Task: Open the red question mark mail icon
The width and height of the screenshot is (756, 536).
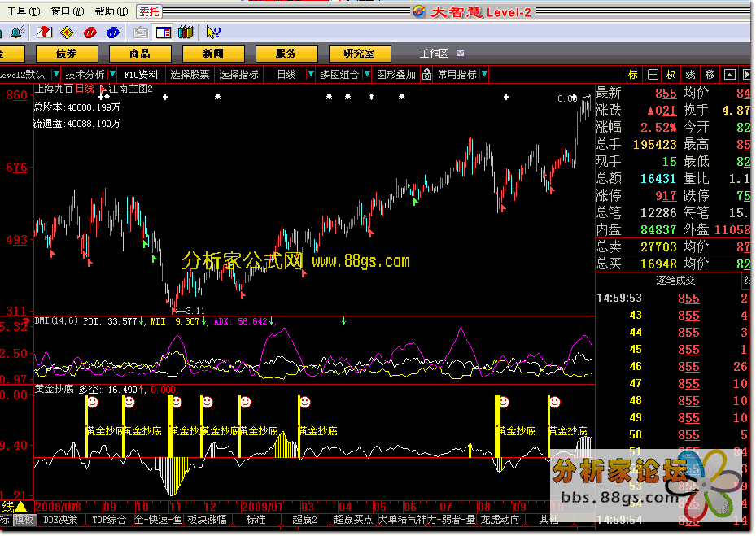Action: 45,33
